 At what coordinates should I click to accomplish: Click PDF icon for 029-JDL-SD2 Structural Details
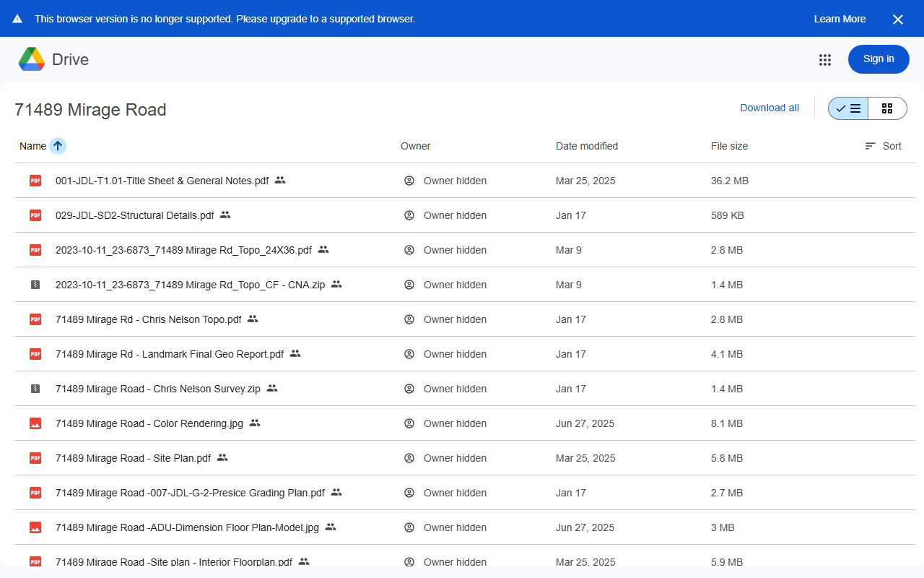[x=35, y=215]
